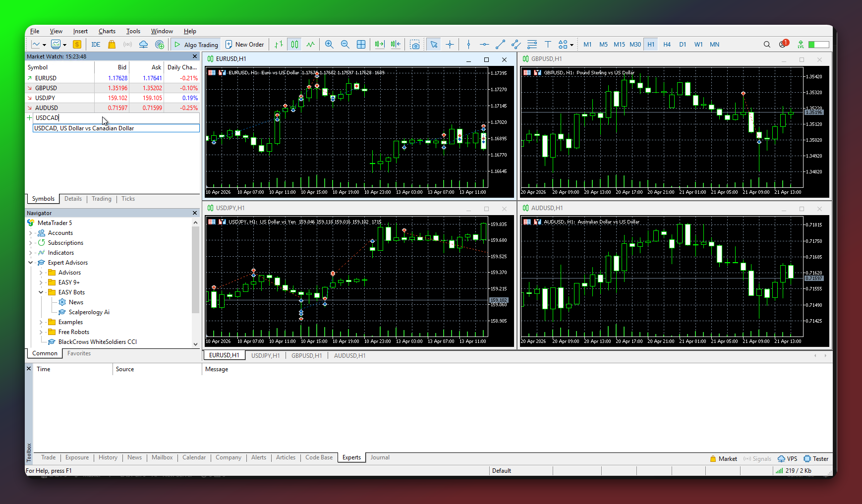Toggle Algo Trading on or off
The width and height of the screenshot is (862, 504).
click(x=195, y=44)
